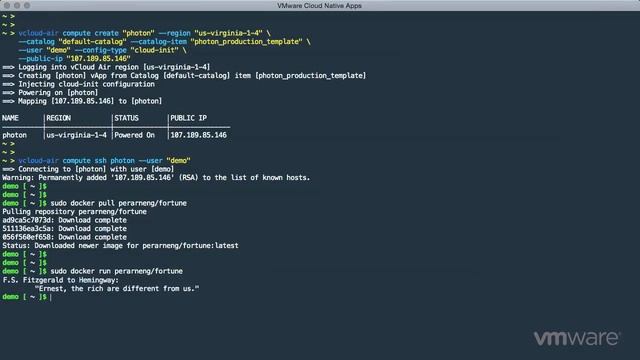Select the --public-ip "107.189.85.146" value
This screenshot has height=360, width=640.
click(x=98, y=59)
